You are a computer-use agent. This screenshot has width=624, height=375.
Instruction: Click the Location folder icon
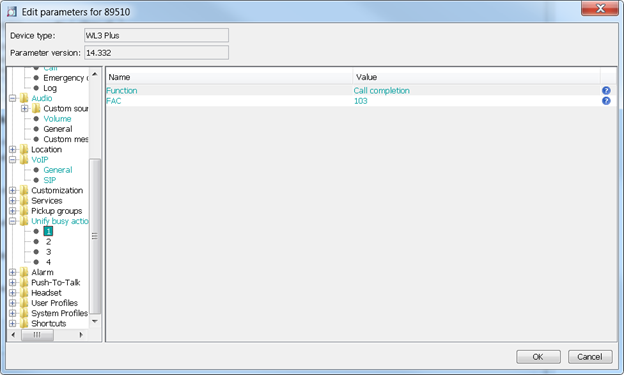click(x=24, y=150)
